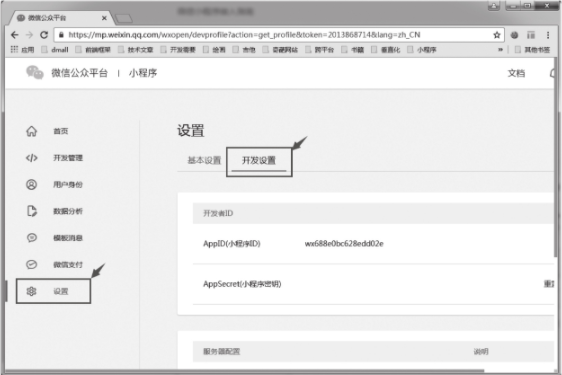The height and width of the screenshot is (375, 562).
Task: Switch to the 基本设置 tab
Action: (x=204, y=160)
